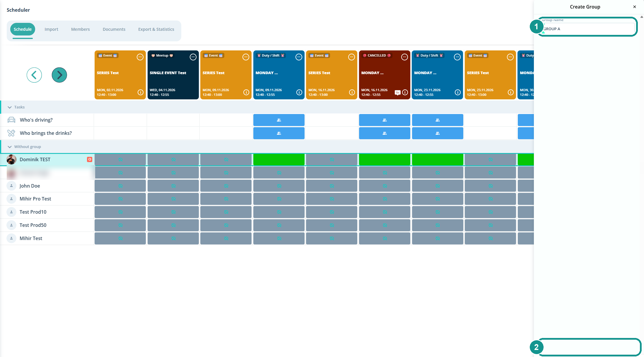The width and height of the screenshot is (644, 357).
Task: Toggle Mihir Pro Test cell for 02.11.2026 event
Action: pyautogui.click(x=120, y=199)
